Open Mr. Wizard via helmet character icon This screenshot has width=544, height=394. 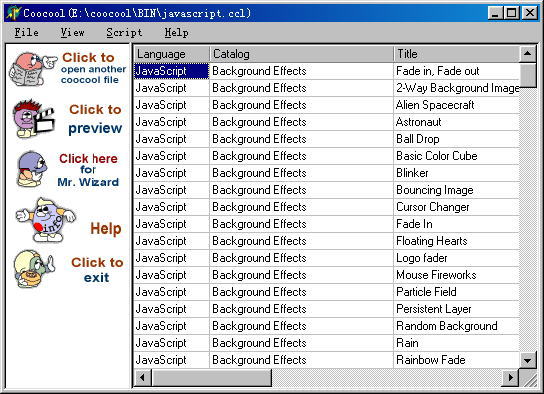point(32,169)
